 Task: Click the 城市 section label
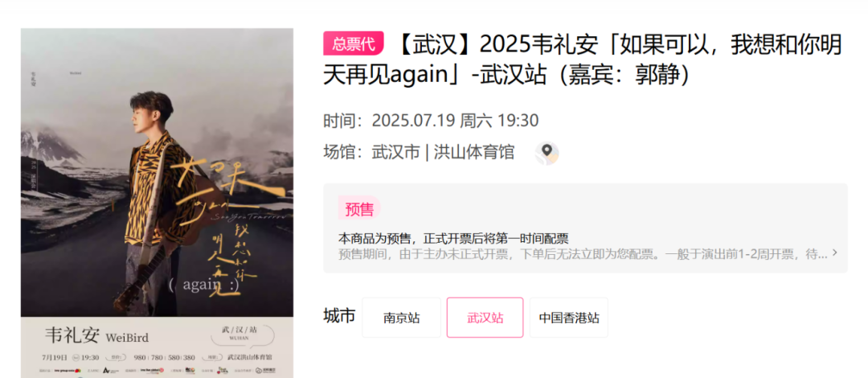point(339,317)
